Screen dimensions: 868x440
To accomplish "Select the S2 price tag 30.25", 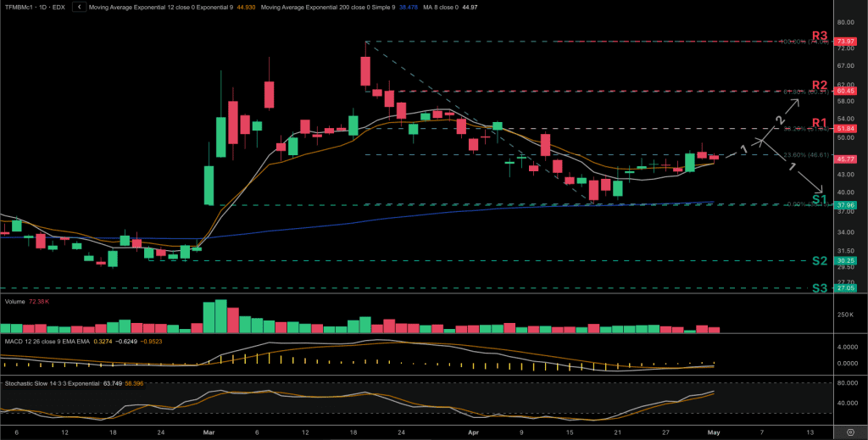I will coord(844,260).
